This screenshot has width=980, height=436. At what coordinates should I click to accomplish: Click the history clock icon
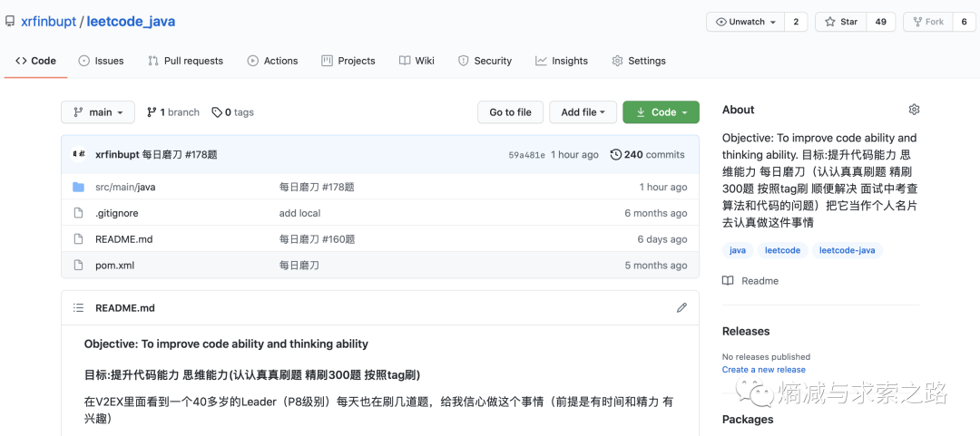pyautogui.click(x=615, y=155)
